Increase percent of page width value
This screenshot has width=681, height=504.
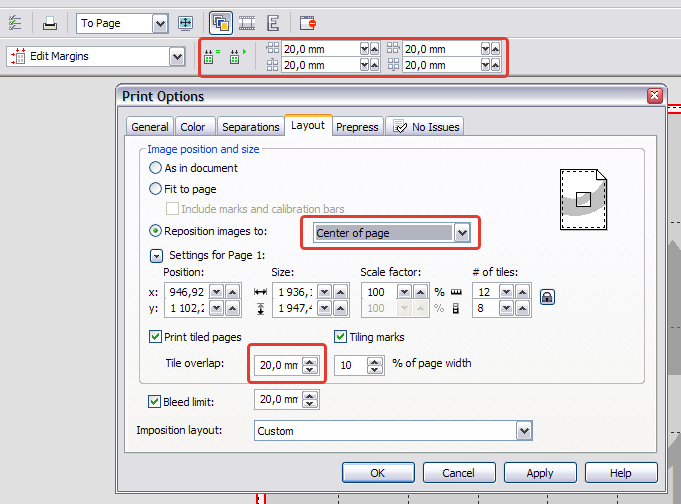[375, 361]
